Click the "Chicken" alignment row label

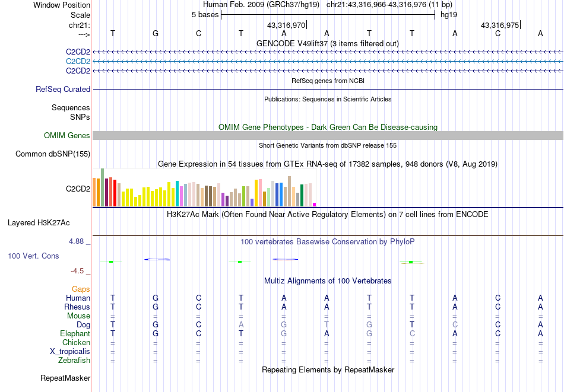coord(76,342)
